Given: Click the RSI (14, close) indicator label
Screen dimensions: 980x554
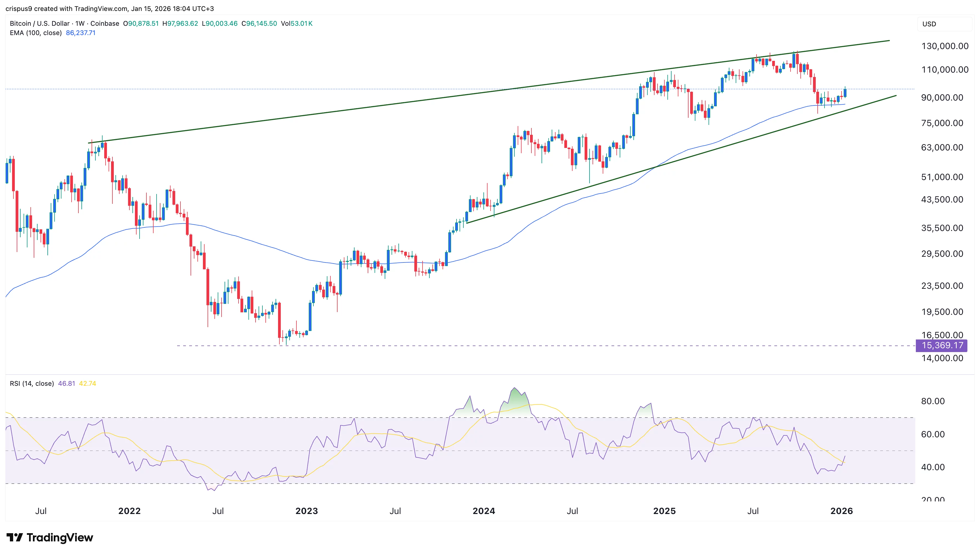Looking at the screenshot, I should pos(32,384).
